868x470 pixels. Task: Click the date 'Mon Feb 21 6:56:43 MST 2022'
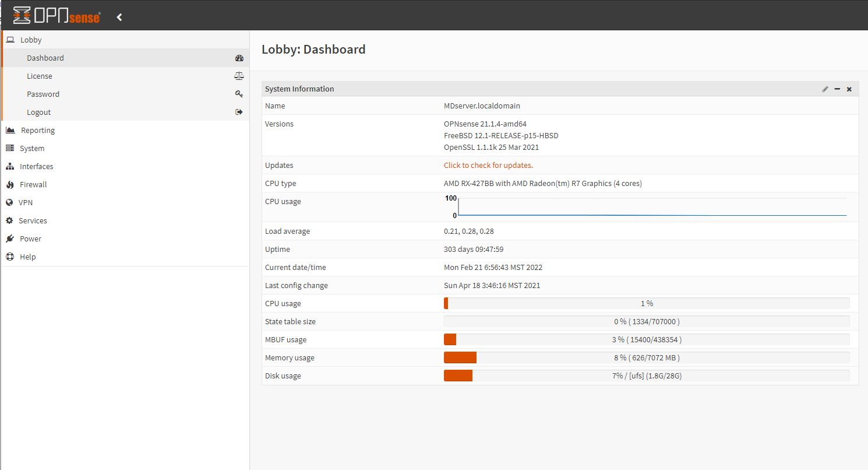(x=493, y=268)
